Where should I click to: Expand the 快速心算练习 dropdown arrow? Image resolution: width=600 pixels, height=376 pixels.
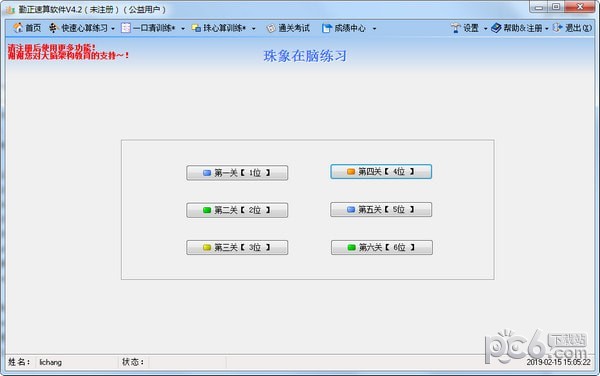[112, 28]
